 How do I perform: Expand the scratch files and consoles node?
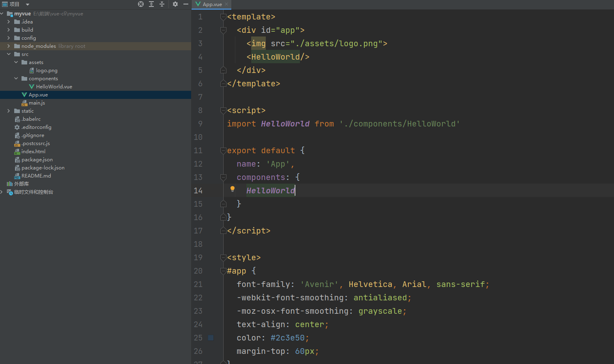[x=2, y=192]
